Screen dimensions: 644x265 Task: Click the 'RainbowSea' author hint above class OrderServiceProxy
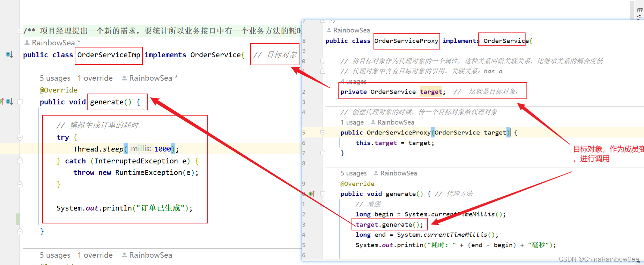pyautogui.click(x=348, y=30)
